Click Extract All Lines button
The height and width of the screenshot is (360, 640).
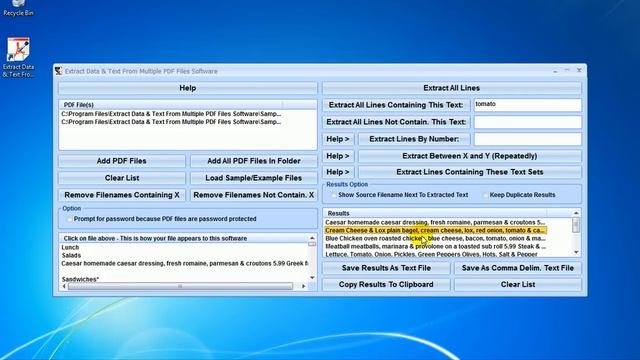tap(451, 88)
